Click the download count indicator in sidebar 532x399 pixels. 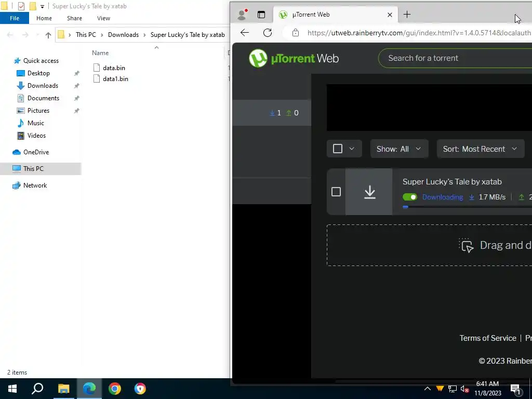(275, 113)
